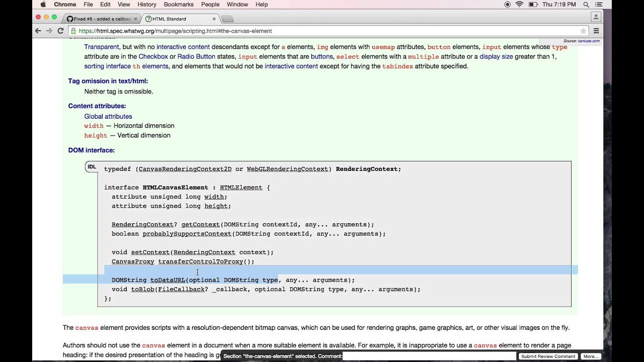Click the secure lock icon in address bar
644x362 pixels.
[x=73, y=31]
